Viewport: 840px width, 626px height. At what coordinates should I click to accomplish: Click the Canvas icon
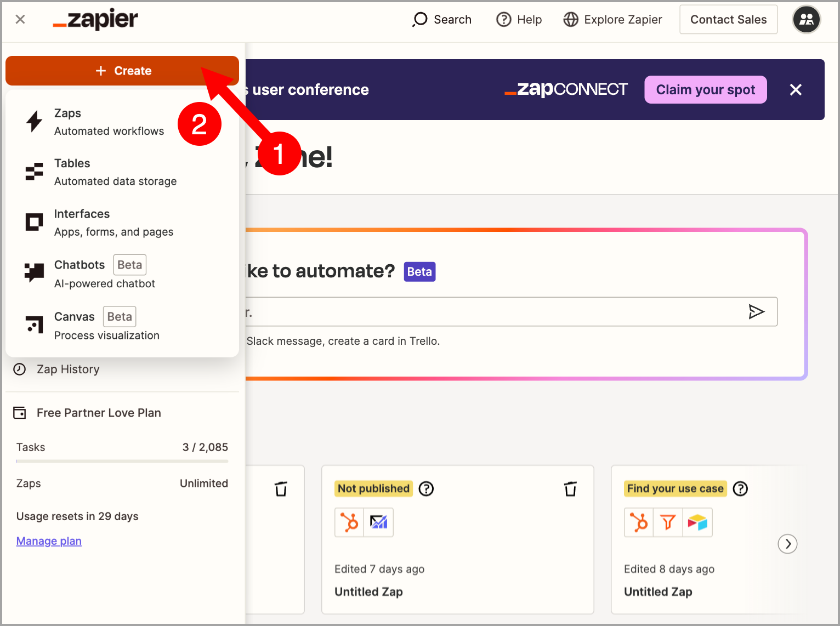coord(34,324)
